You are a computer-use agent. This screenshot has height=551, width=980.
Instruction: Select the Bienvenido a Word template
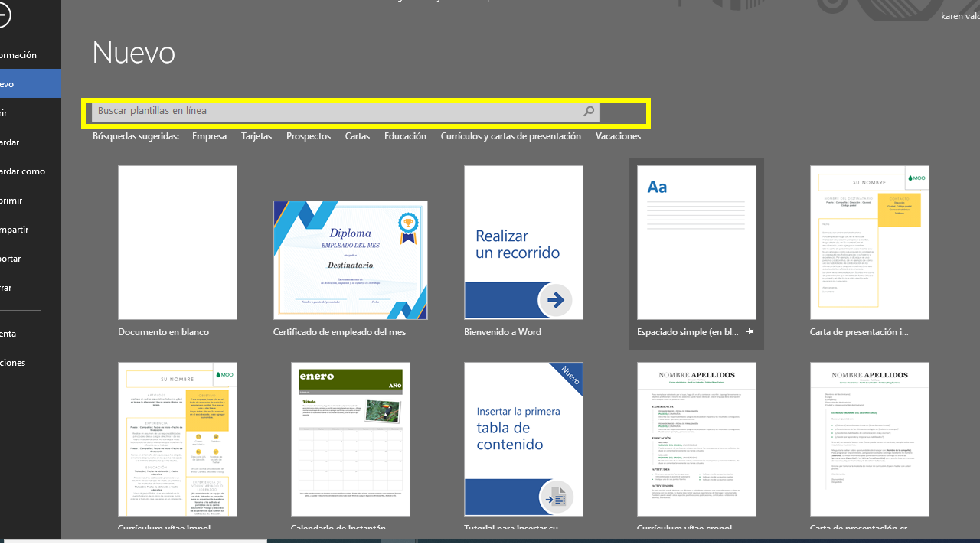tap(523, 243)
